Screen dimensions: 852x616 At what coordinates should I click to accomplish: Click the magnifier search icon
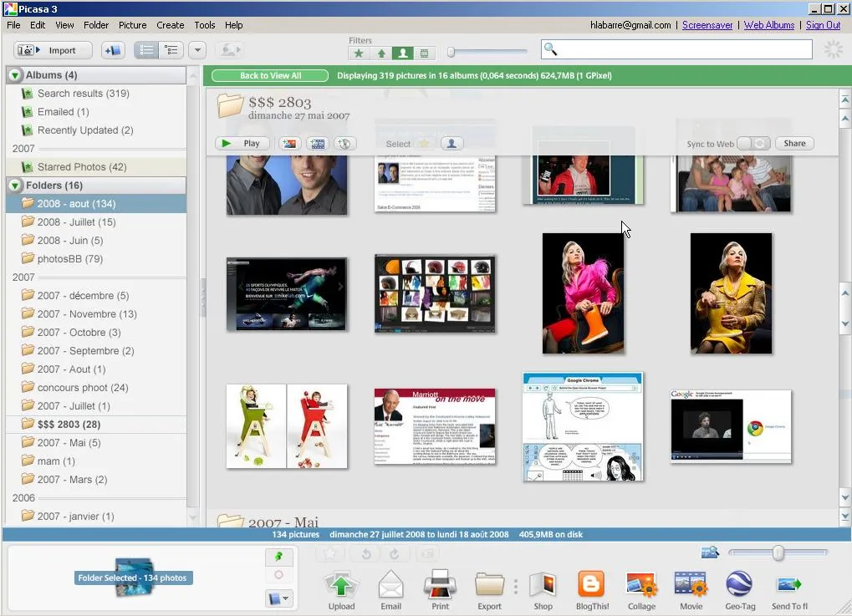tap(550, 49)
